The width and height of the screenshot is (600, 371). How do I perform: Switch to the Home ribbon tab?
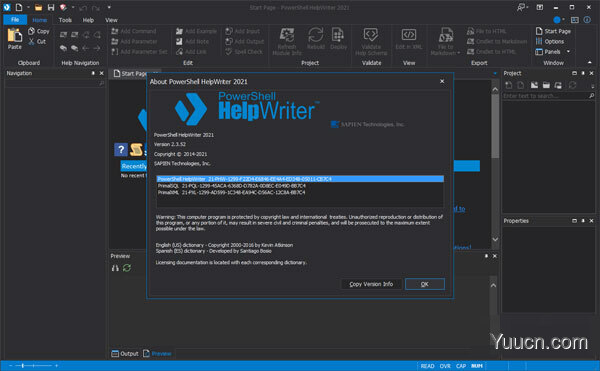(39, 20)
